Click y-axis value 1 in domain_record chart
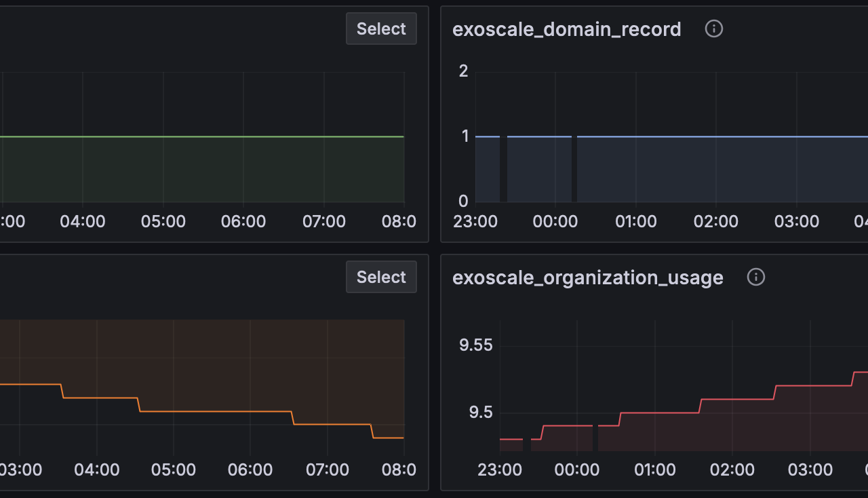 pyautogui.click(x=465, y=136)
